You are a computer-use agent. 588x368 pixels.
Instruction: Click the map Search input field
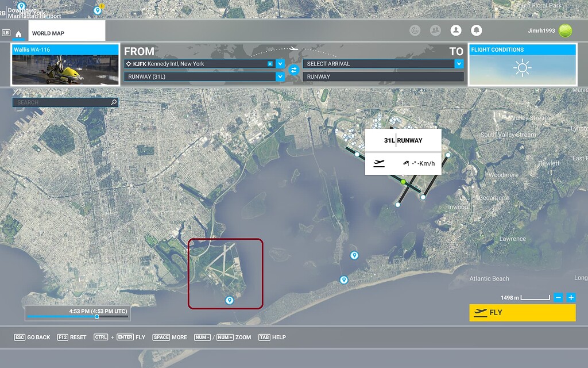click(x=60, y=102)
